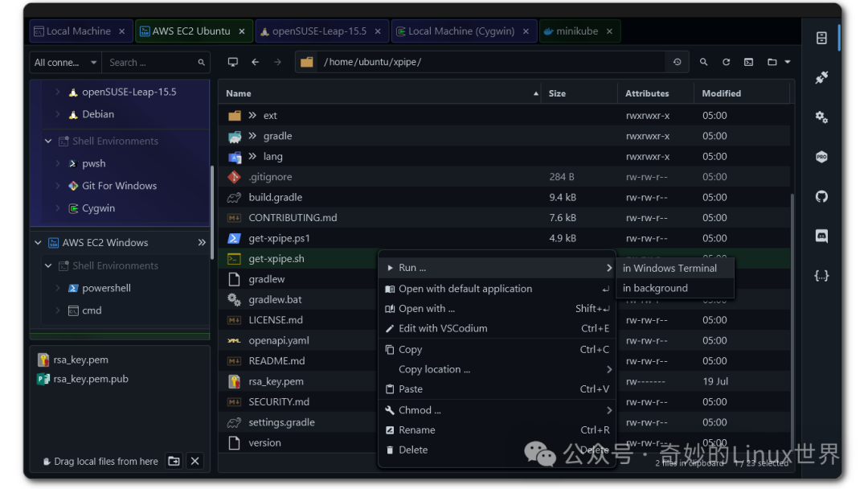Open settings gears icon in right sidebar
868x489 pixels.
821,117
